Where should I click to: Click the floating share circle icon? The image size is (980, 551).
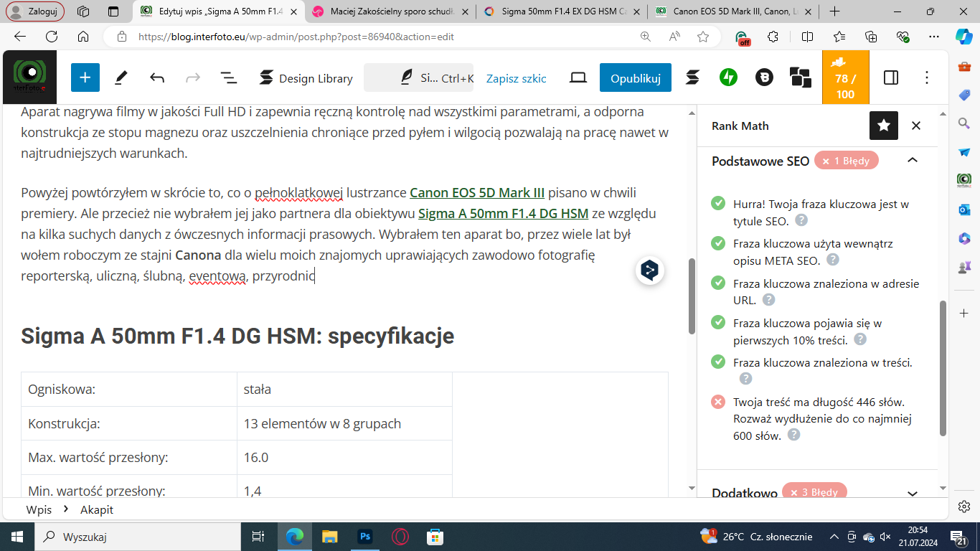(649, 270)
